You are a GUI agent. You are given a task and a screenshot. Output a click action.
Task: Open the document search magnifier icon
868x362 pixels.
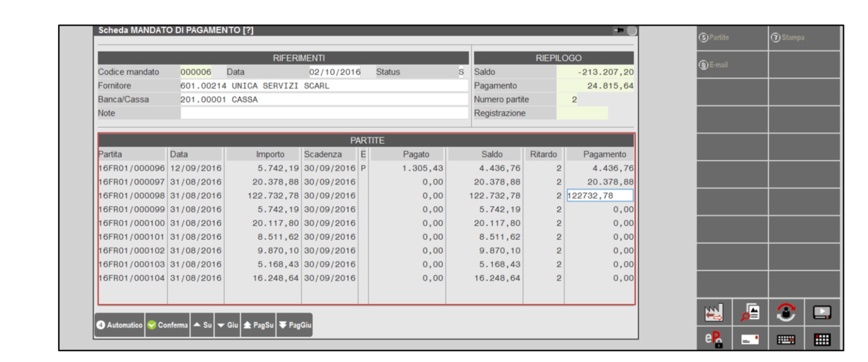coord(750,313)
